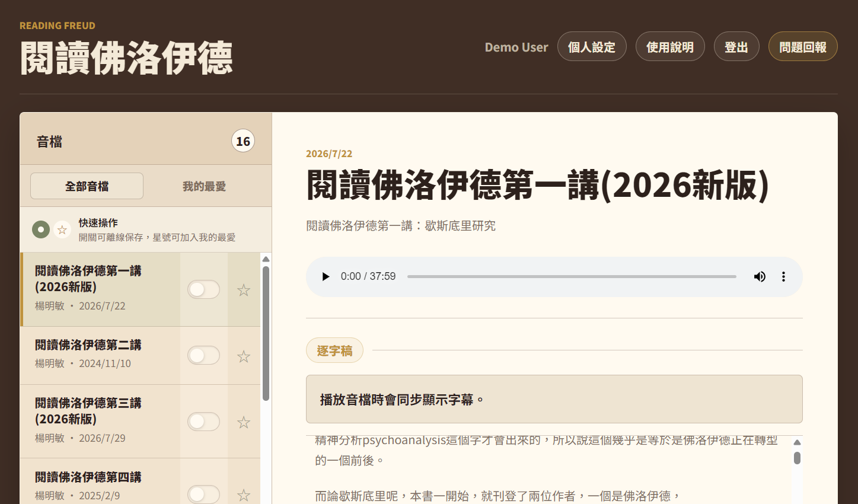858x504 pixels.
Task: Open 個人設定 settings
Action: [x=592, y=46]
